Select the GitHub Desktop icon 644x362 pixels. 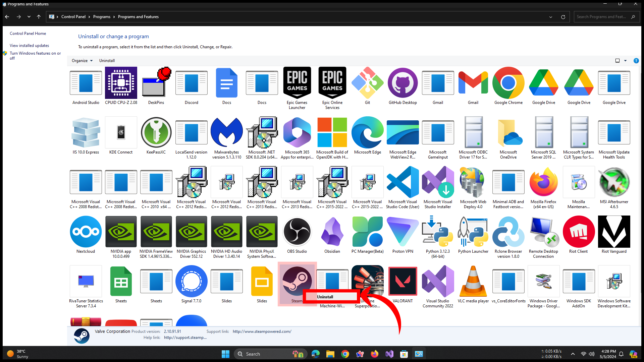[x=402, y=83]
